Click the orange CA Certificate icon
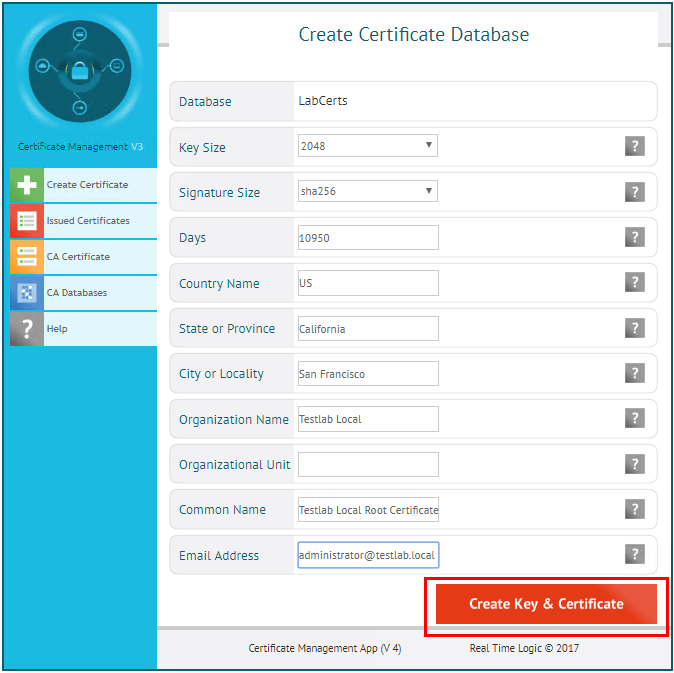The height and width of the screenshot is (673, 674). click(x=27, y=257)
